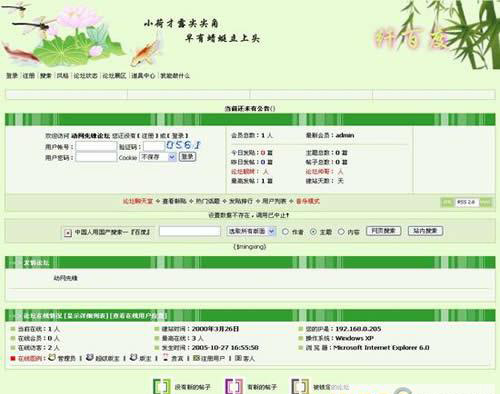Open the 发贴排行 link

click(241, 201)
